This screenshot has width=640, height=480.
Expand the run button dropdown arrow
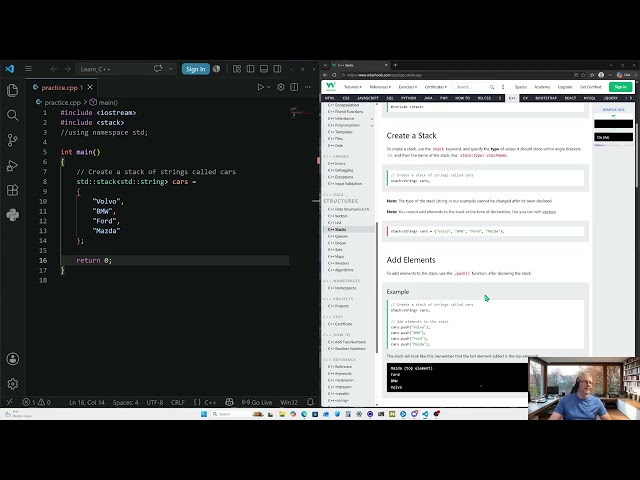[269, 87]
